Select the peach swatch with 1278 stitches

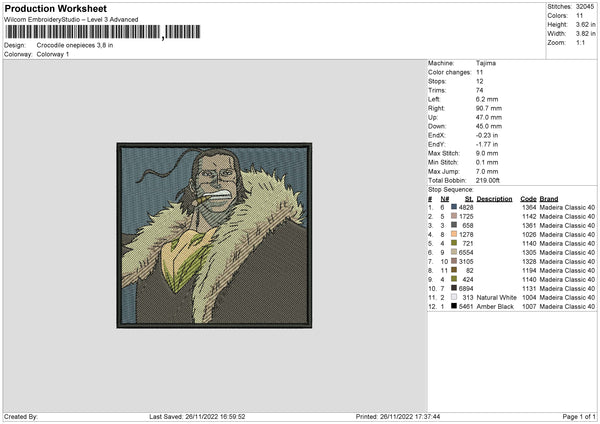pyautogui.click(x=454, y=234)
